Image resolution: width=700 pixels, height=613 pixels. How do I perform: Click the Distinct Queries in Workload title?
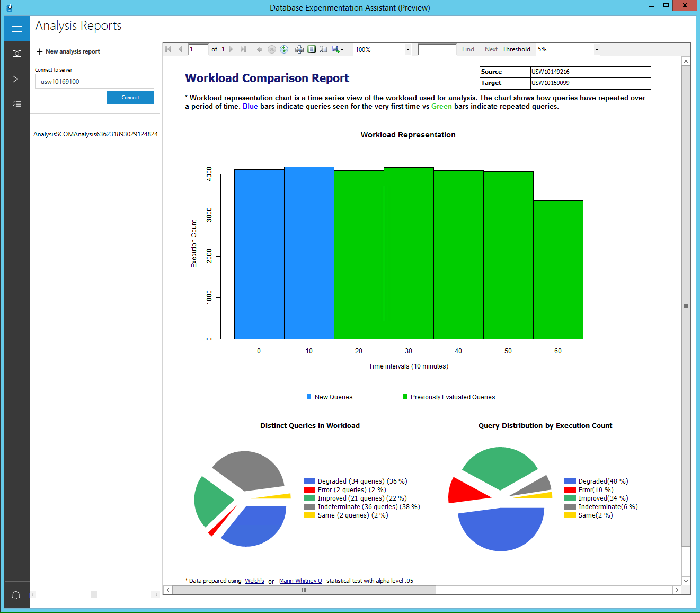click(x=310, y=425)
